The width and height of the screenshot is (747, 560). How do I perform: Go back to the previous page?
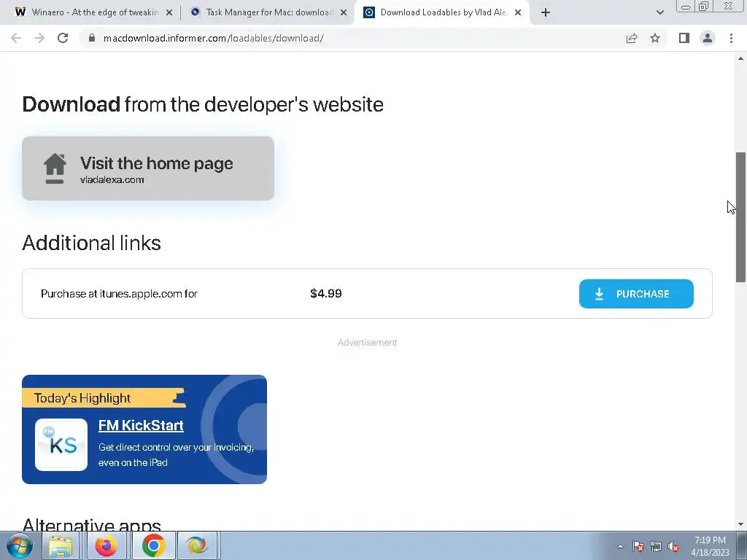coord(16,38)
